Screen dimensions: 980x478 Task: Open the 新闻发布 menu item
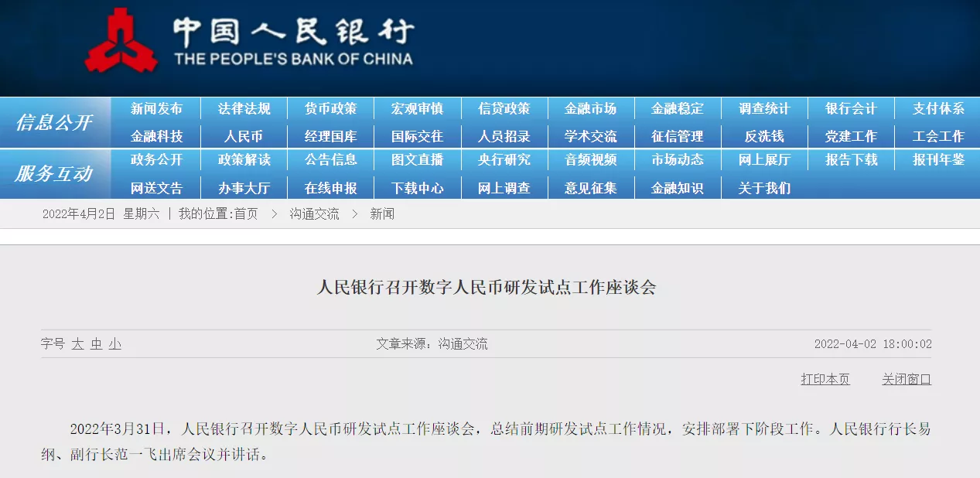(157, 108)
